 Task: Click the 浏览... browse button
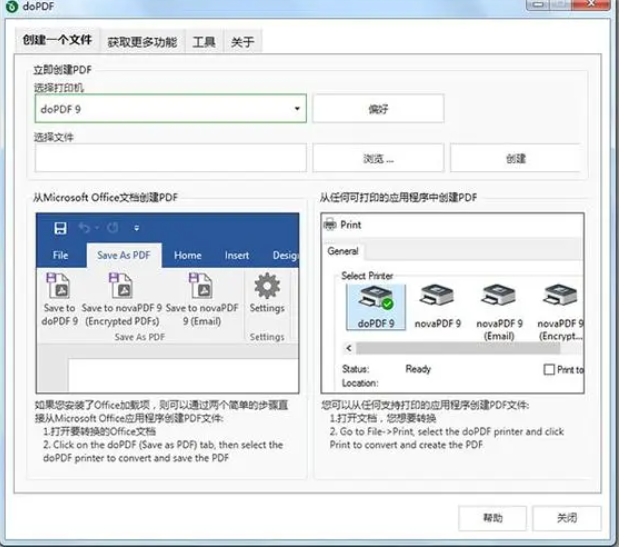coord(378,159)
